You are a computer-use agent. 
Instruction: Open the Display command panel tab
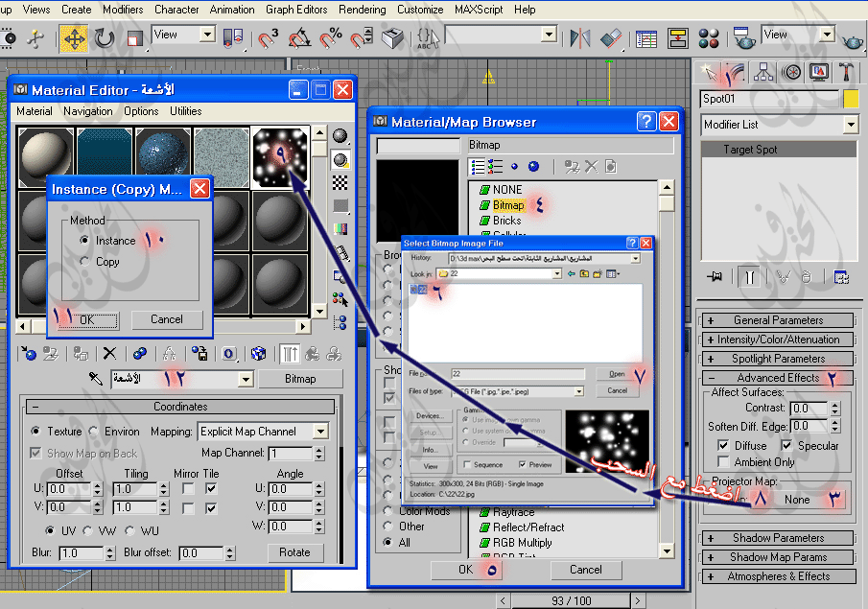click(x=819, y=73)
